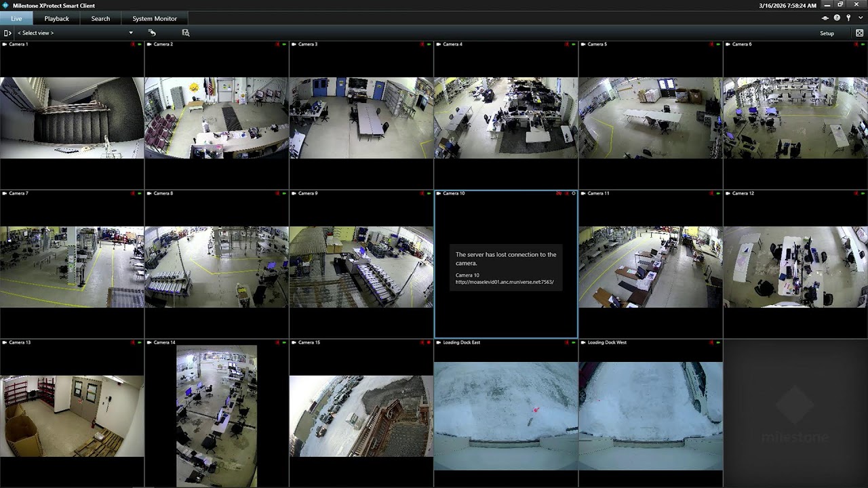Viewport: 868px width, 488px height.
Task: Open the Search tab
Action: (x=100, y=18)
